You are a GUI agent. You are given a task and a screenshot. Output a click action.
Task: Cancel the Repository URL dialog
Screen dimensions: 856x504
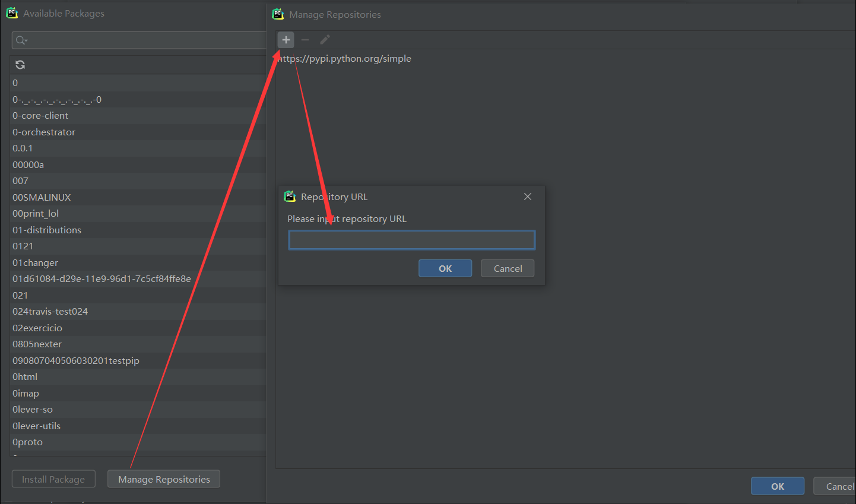[508, 268]
